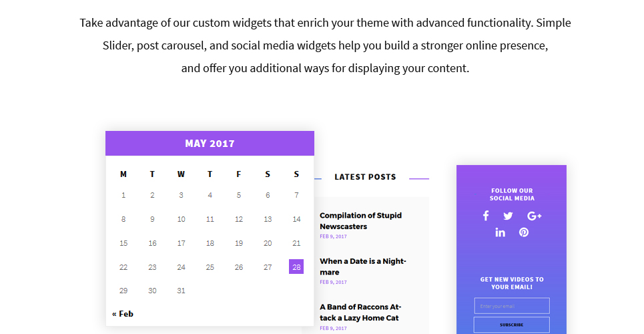The image size is (644, 334).
Task: Open post A Band of Raccons Attack
Action: pos(360,312)
